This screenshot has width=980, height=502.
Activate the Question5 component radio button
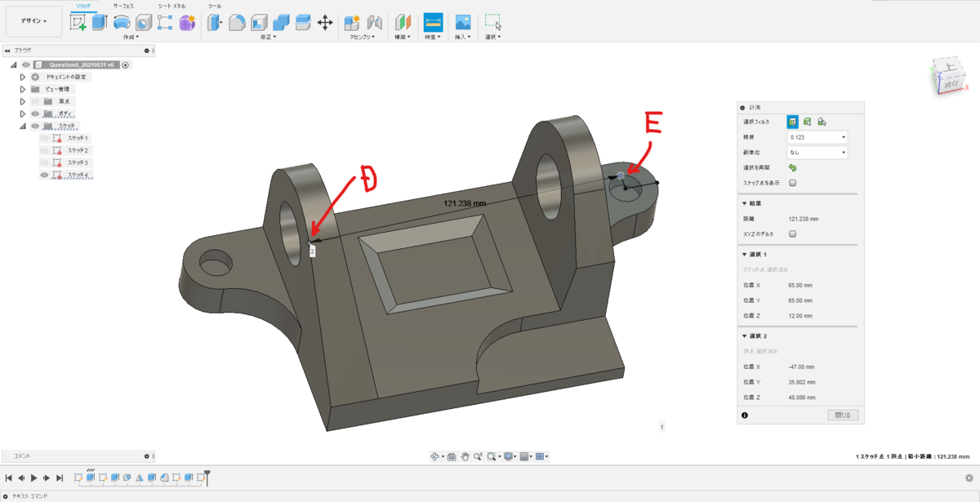tap(126, 64)
